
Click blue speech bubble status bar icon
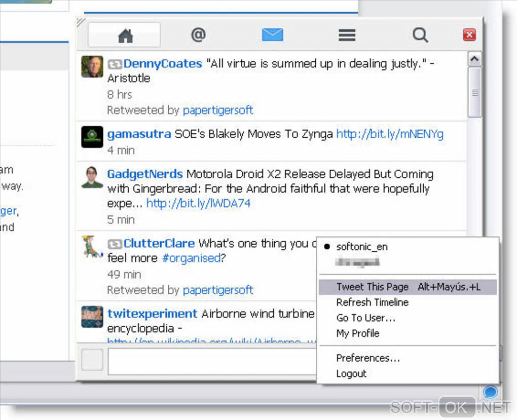(x=490, y=392)
